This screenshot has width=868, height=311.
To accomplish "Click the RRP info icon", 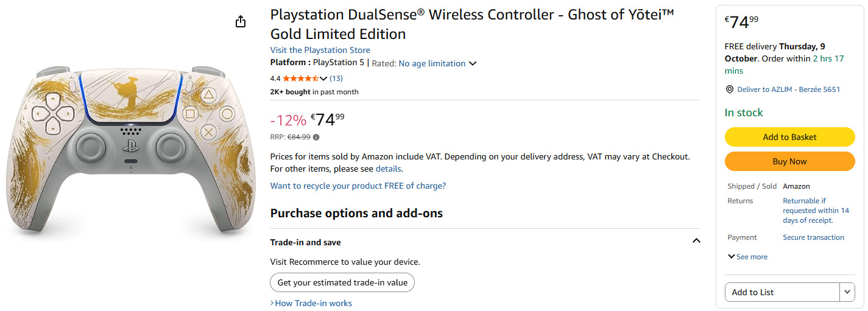I will coord(316,137).
